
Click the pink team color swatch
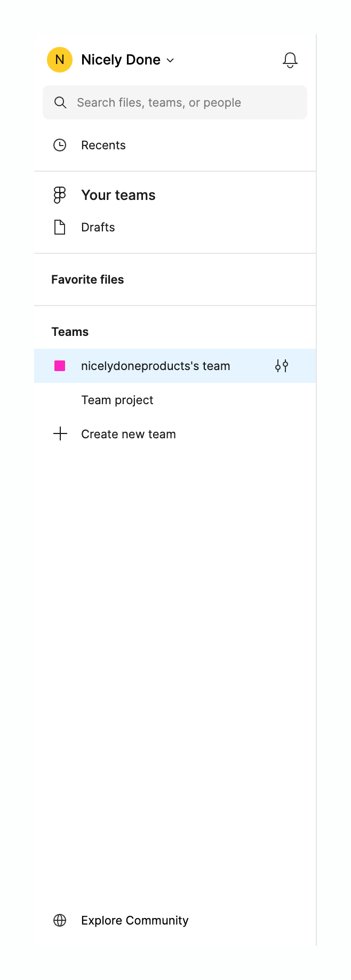(x=60, y=366)
